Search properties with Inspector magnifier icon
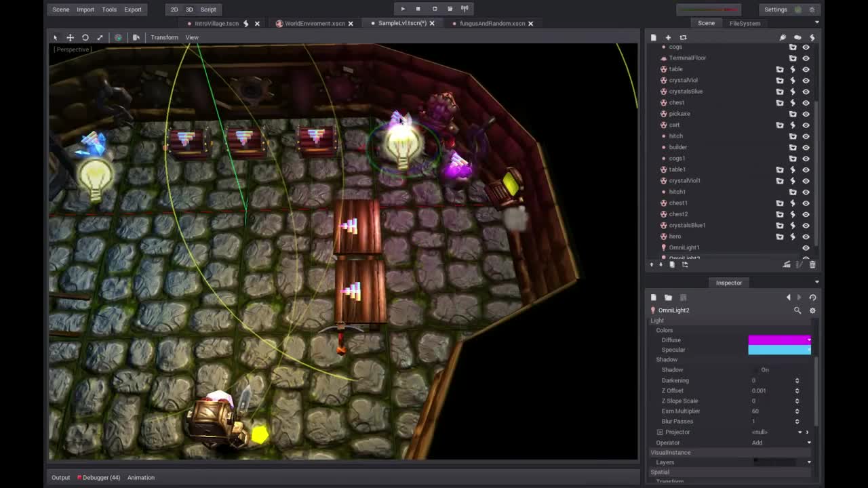This screenshot has width=868, height=488. coord(797,310)
